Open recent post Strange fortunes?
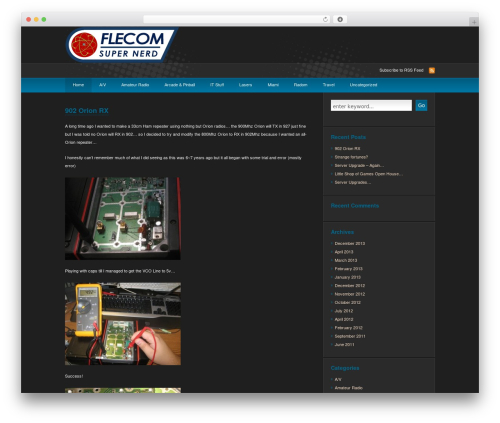500x423 pixels. (351, 157)
